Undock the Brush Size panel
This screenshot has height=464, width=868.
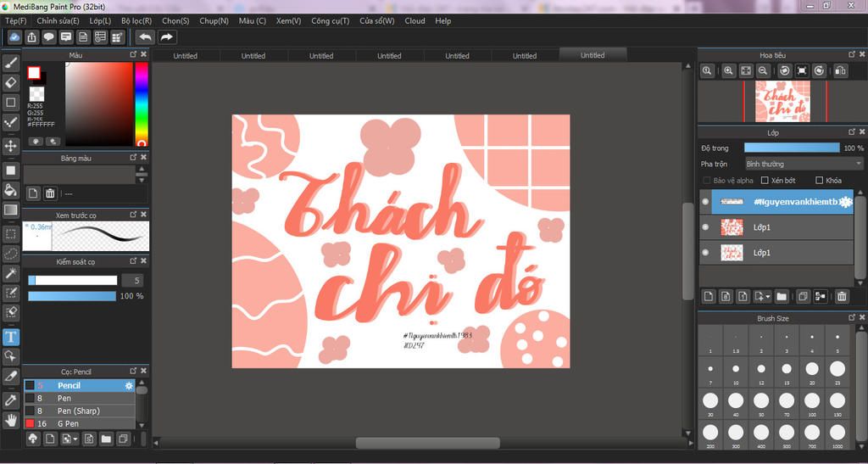tap(851, 318)
